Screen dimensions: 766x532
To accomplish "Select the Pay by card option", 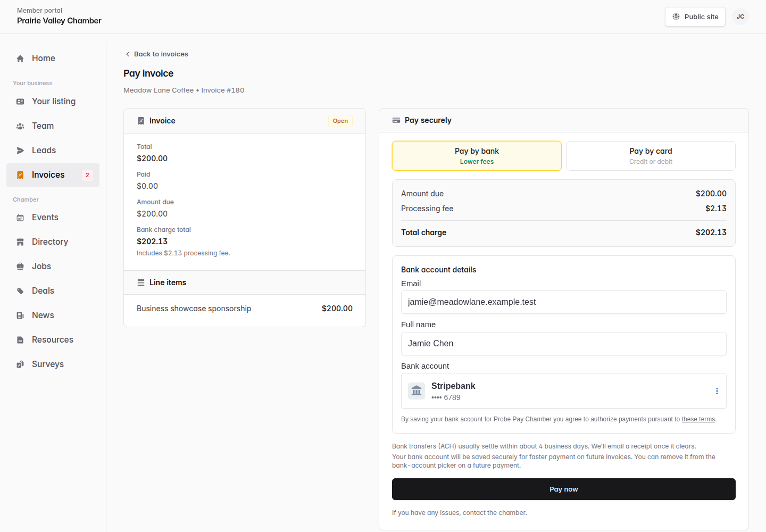I will pos(651,156).
